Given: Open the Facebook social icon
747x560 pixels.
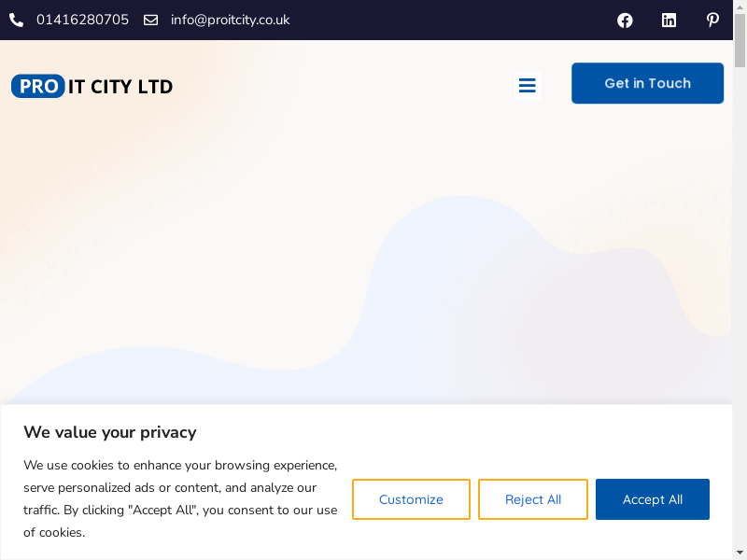Looking at the screenshot, I should 625,21.
